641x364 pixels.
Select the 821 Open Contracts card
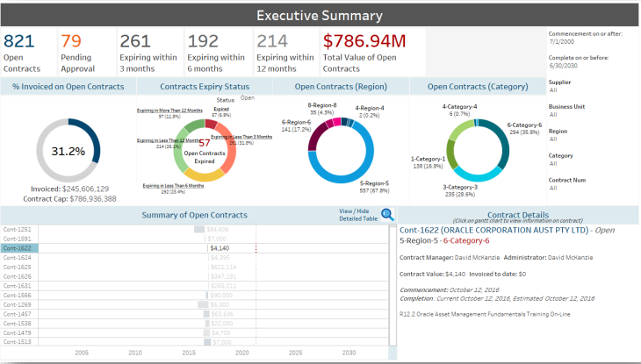pos(29,52)
